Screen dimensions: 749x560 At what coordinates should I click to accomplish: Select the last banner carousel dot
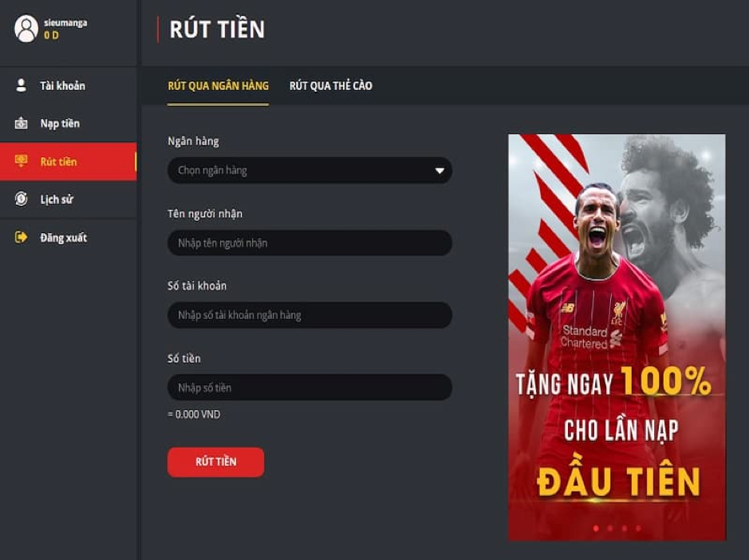(x=638, y=528)
